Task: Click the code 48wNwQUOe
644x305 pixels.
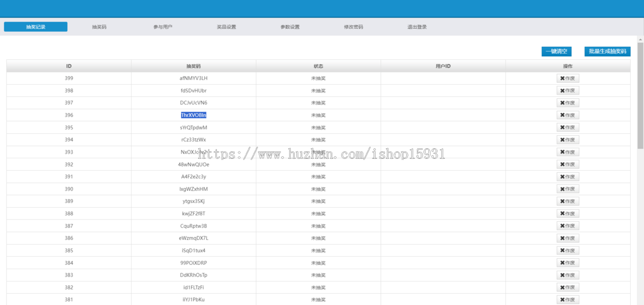Action: pyautogui.click(x=194, y=165)
